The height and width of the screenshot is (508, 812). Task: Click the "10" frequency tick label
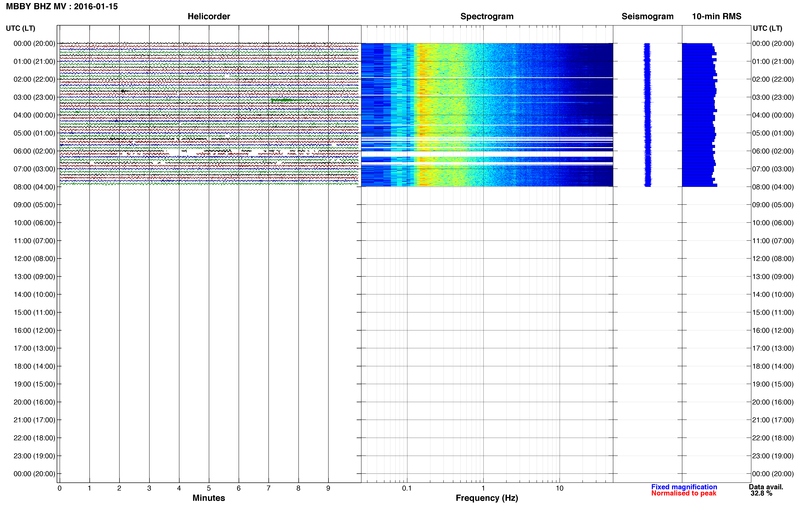(x=559, y=488)
